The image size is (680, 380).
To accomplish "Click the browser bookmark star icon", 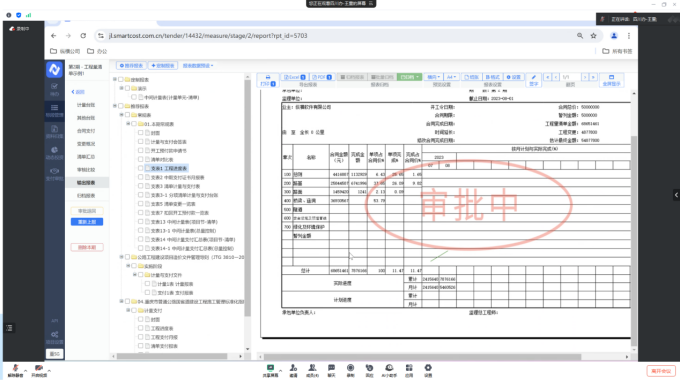I will point(593,36).
